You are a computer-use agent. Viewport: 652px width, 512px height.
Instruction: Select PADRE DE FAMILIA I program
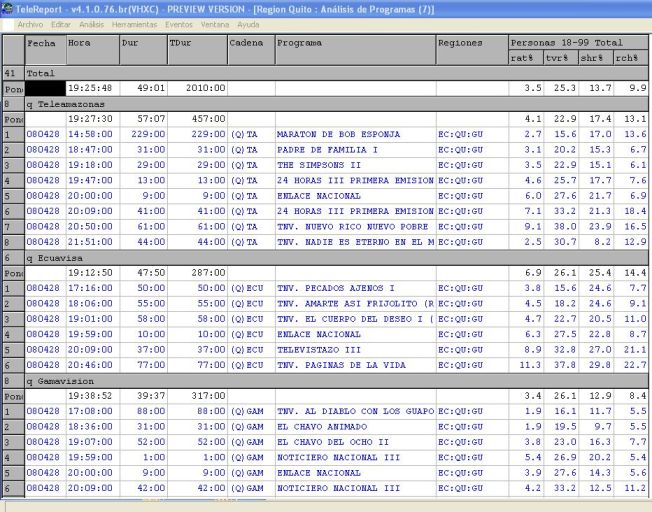327,150
